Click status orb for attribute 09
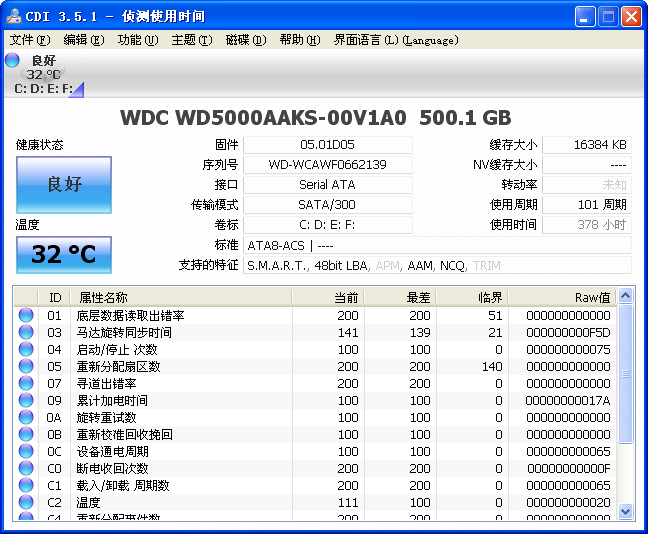The image size is (648, 534). coord(26,400)
